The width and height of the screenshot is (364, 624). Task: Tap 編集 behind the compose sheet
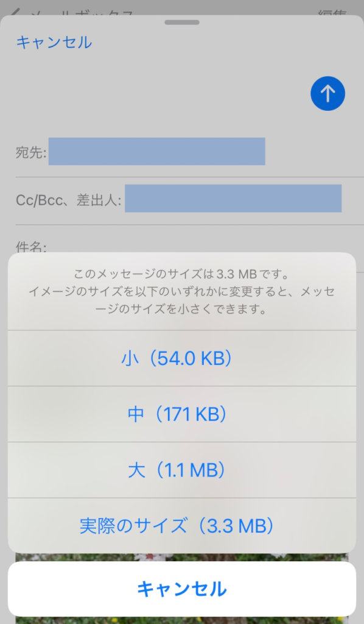coord(332,12)
